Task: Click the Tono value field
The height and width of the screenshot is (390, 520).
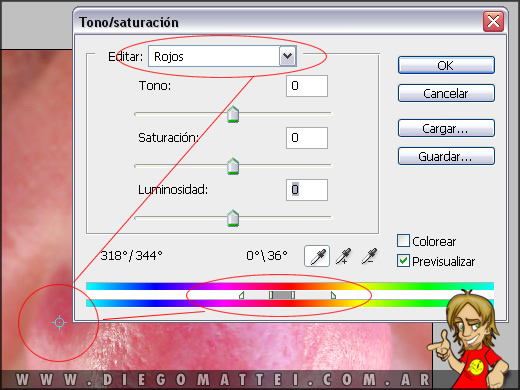Action: tap(307, 86)
